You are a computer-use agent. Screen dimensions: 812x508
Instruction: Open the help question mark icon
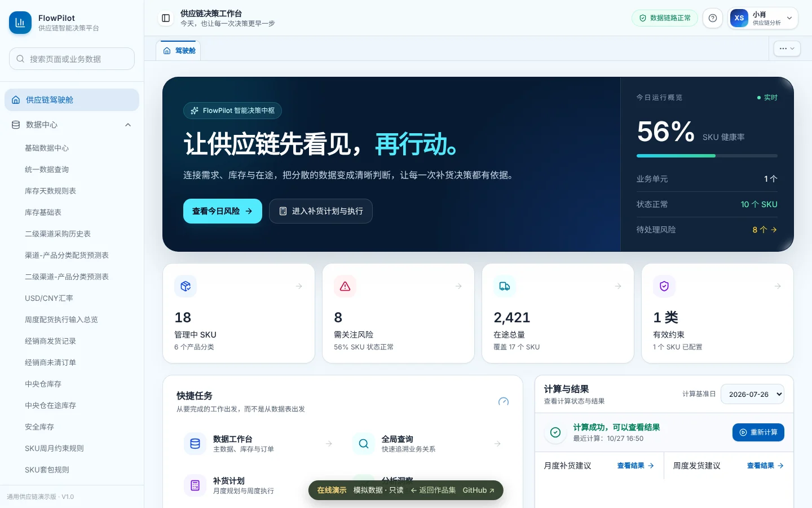tap(713, 18)
